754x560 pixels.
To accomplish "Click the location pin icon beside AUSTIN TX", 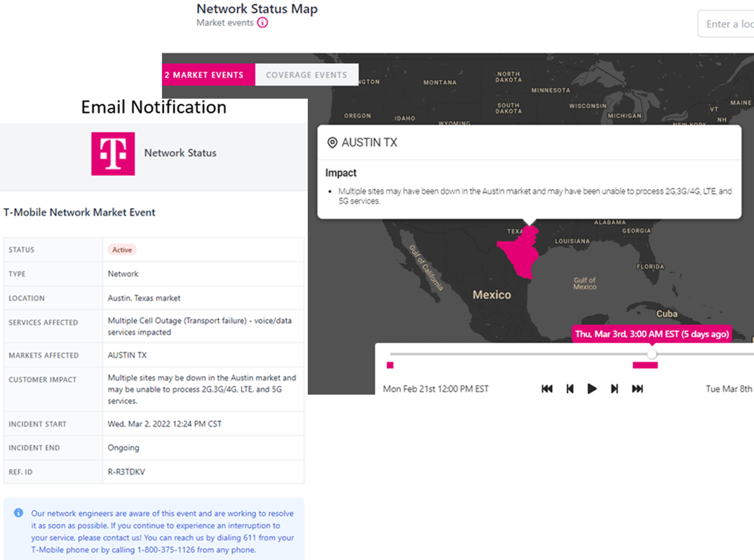I will click(332, 143).
